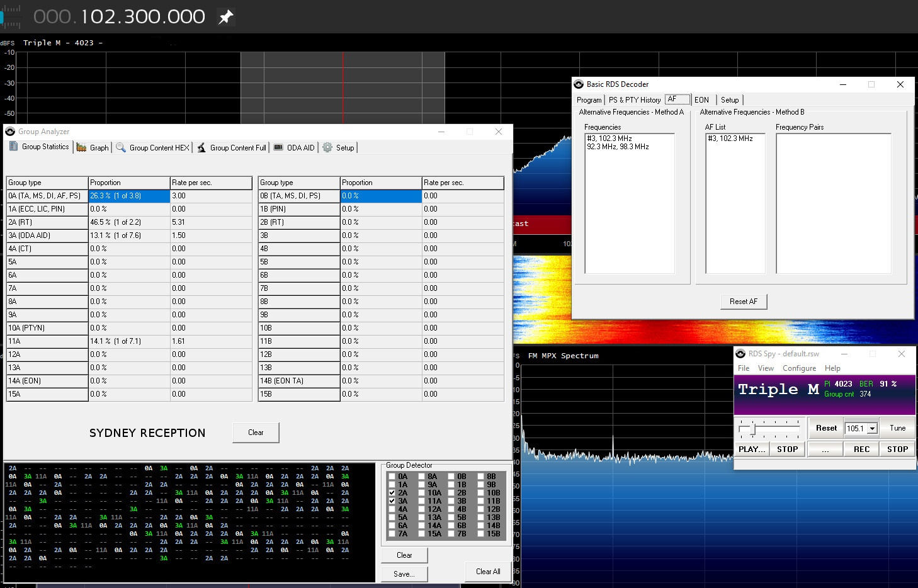Click the gear icon for Group Analyzer Setup
Viewport: 918px width, 588px height.
coord(327,147)
